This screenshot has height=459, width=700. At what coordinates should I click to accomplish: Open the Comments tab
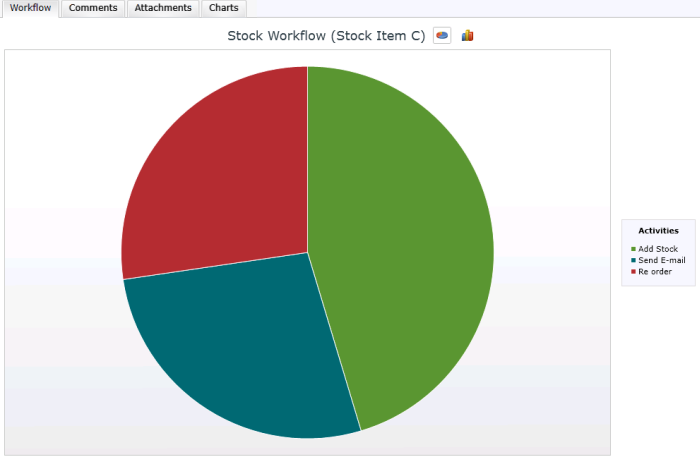(x=93, y=8)
